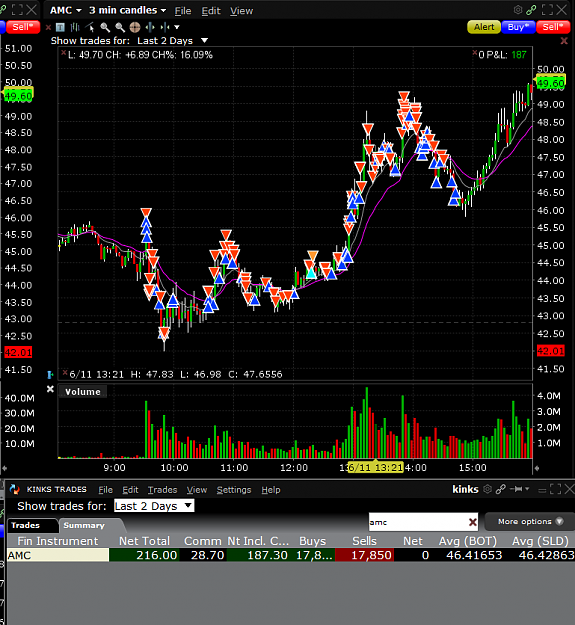Click the compress time axis icon

[165, 27]
